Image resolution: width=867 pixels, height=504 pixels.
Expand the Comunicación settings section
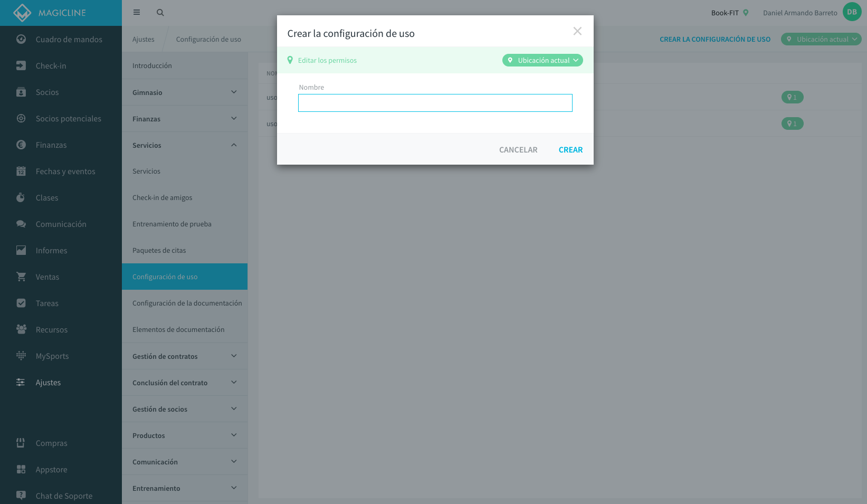click(185, 462)
